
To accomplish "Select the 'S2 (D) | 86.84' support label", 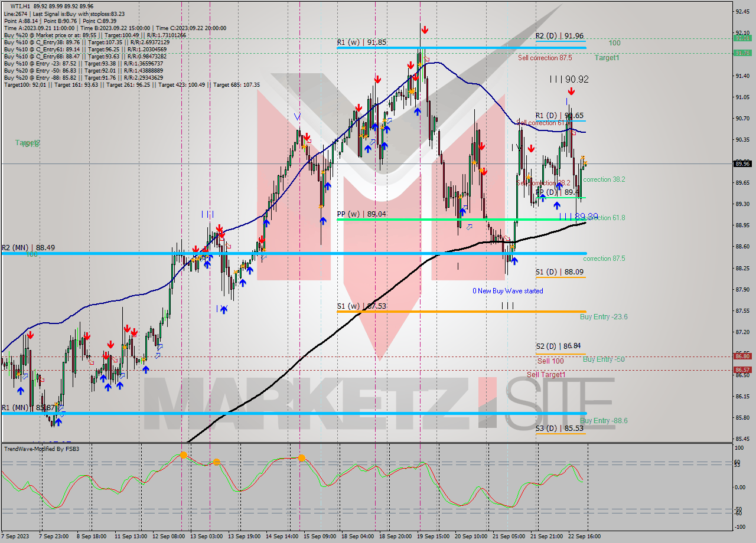I will click(x=559, y=346).
